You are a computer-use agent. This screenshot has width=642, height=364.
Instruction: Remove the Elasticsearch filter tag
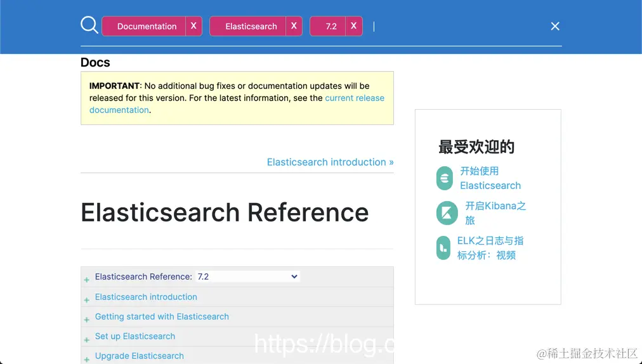tap(294, 26)
